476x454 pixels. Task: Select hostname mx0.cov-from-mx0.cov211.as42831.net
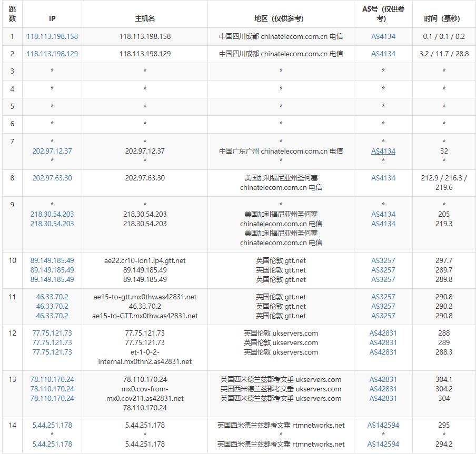click(145, 394)
